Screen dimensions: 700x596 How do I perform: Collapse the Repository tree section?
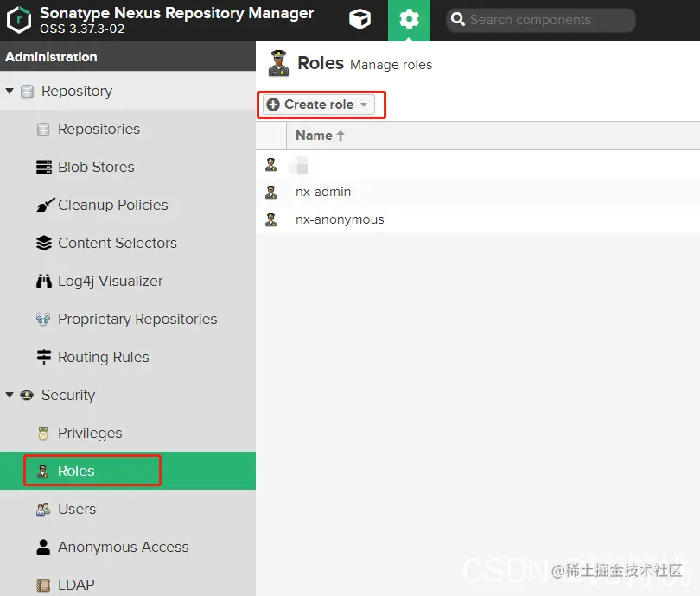coord(10,91)
